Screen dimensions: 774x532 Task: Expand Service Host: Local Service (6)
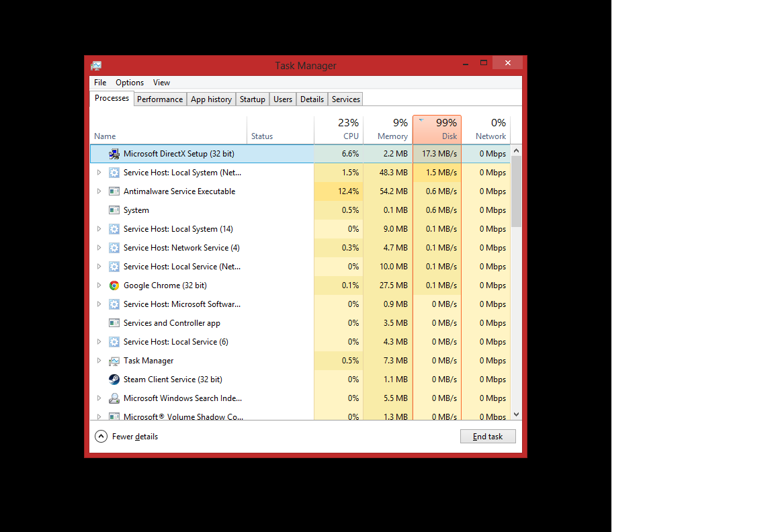99,342
